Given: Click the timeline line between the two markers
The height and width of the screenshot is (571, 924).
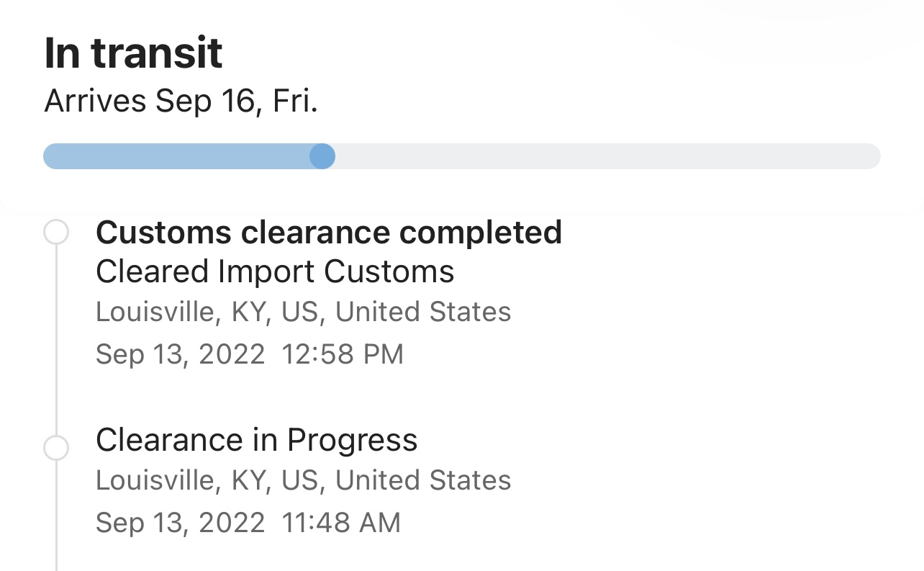Looking at the screenshot, I should click(x=56, y=338).
